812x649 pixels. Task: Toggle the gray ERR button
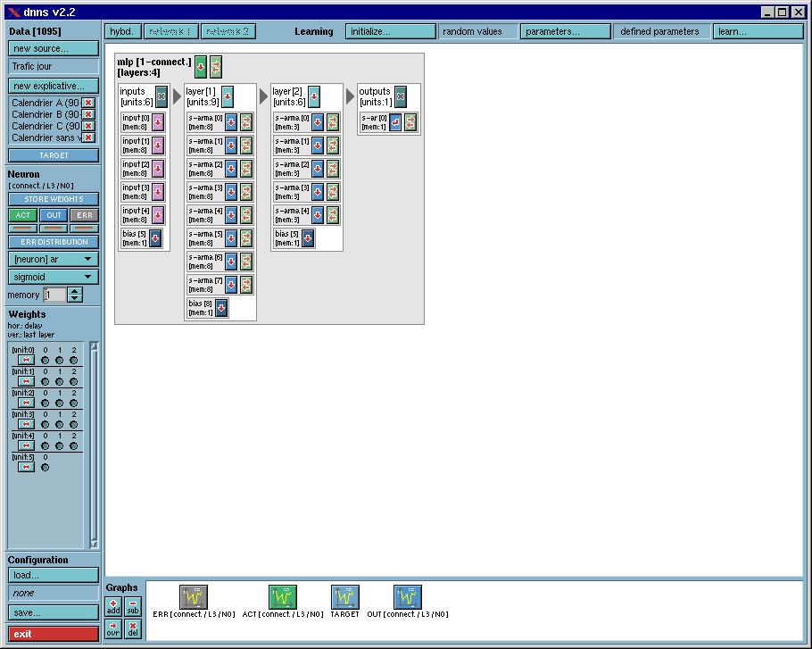pyautogui.click(x=85, y=215)
